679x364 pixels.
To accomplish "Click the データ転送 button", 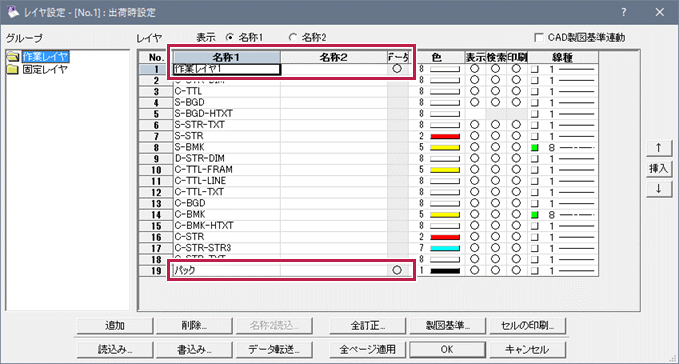I will pyautogui.click(x=274, y=349).
